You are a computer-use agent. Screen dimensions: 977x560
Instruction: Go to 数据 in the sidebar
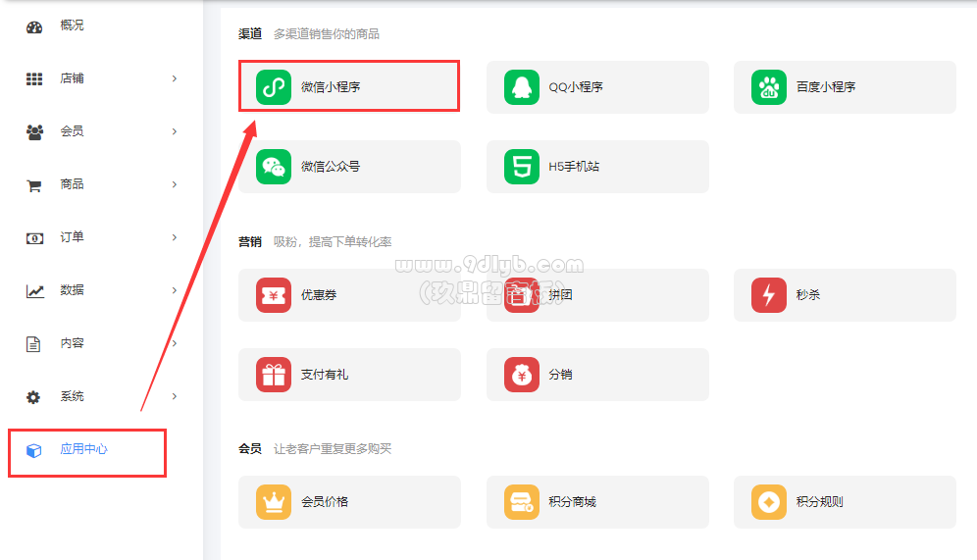tap(72, 290)
